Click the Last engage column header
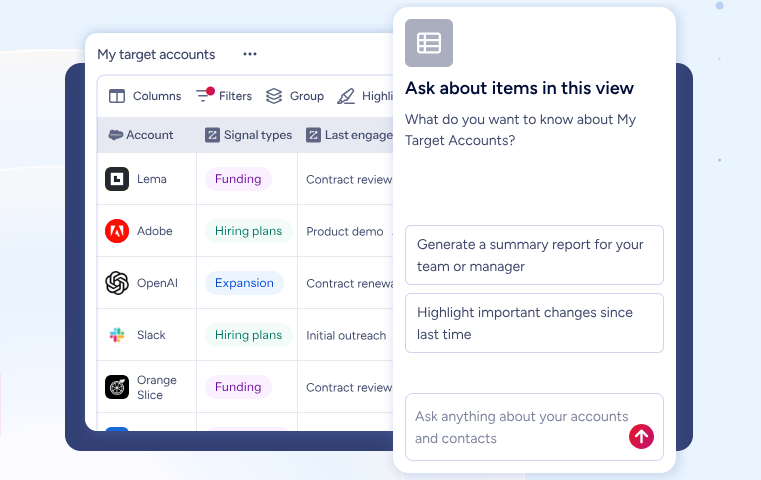 [x=346, y=135]
